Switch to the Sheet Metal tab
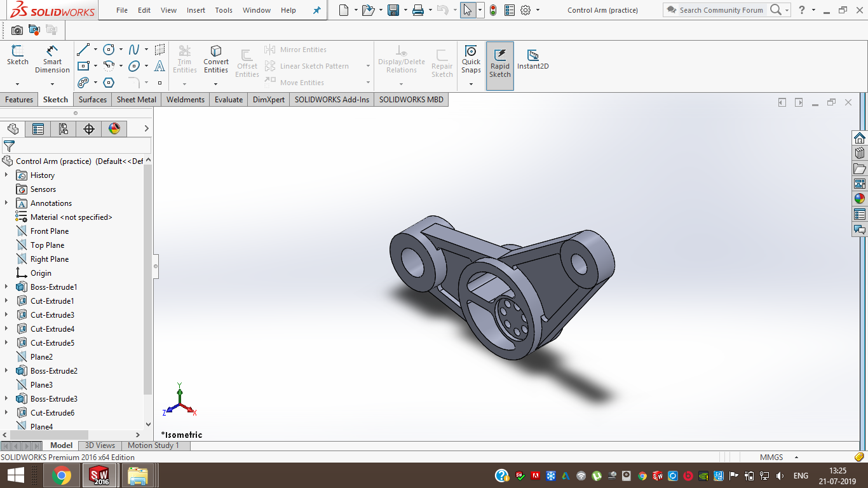 click(x=137, y=100)
